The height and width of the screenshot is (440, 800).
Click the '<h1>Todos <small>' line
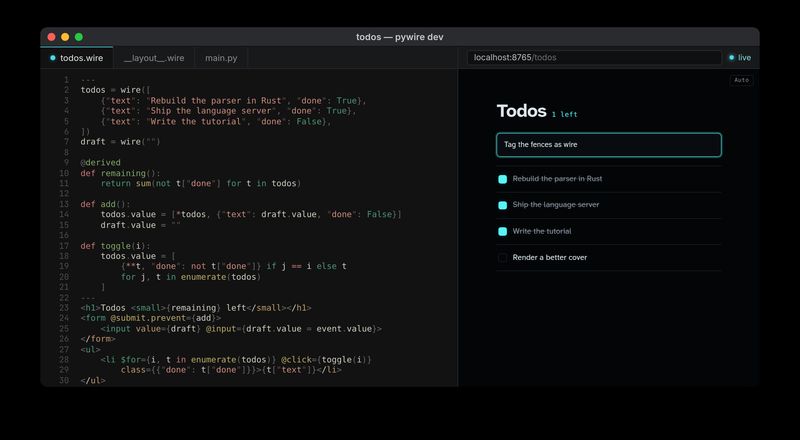coord(196,308)
